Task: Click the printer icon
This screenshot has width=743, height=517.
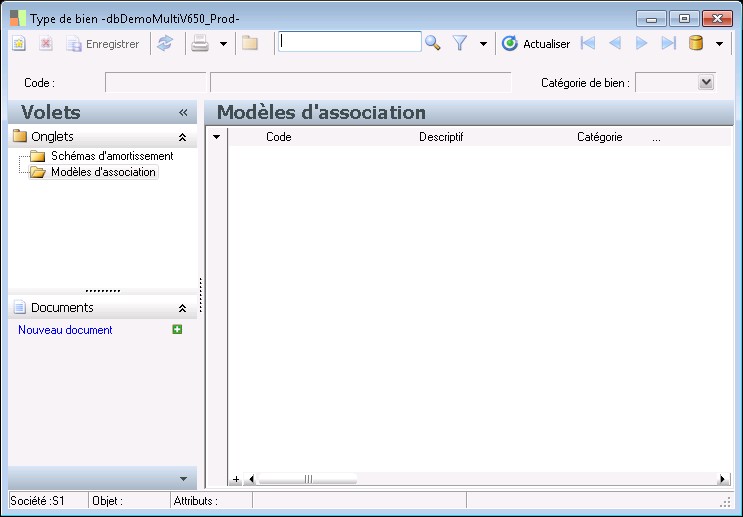Action: click(x=200, y=44)
